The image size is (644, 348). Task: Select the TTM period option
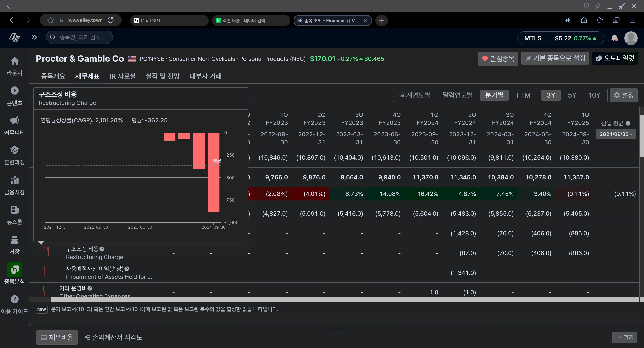(x=523, y=95)
